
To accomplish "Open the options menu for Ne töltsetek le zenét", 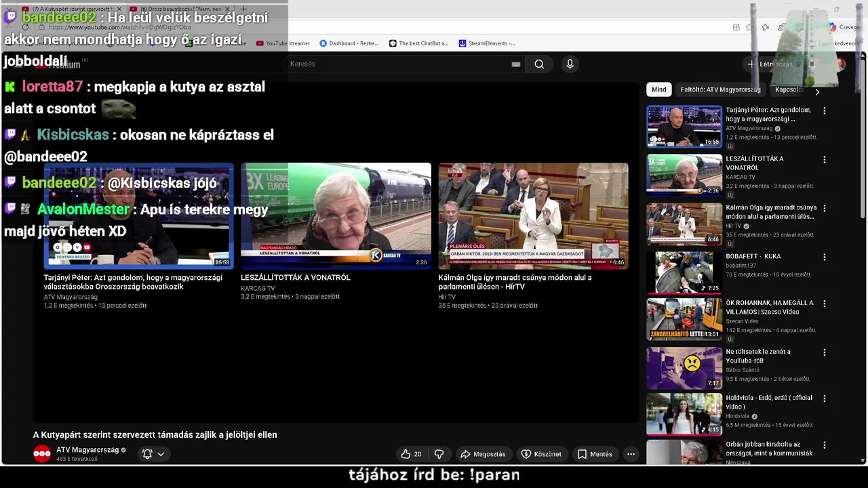I will [825, 352].
